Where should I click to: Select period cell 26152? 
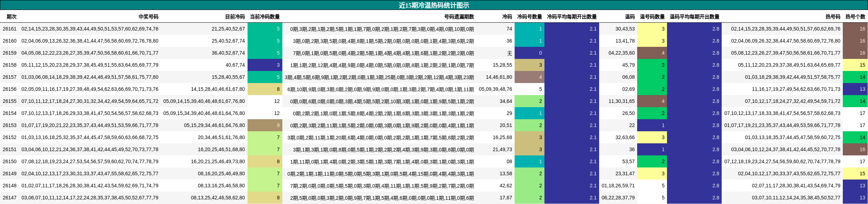tap(10, 137)
